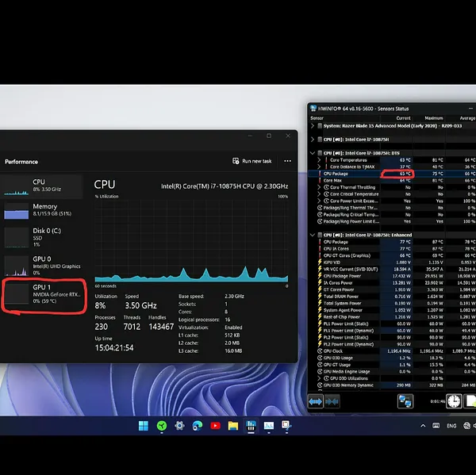Click the CPU utilization graph area

[191, 241]
